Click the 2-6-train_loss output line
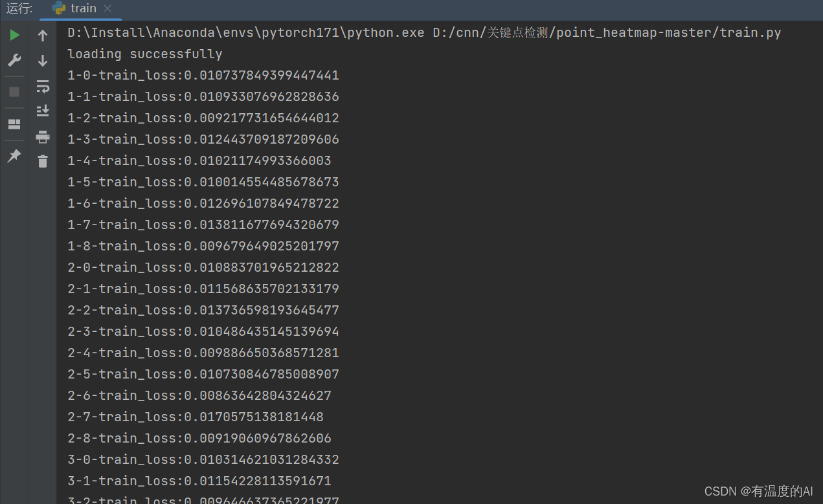The width and height of the screenshot is (823, 504). click(x=199, y=396)
